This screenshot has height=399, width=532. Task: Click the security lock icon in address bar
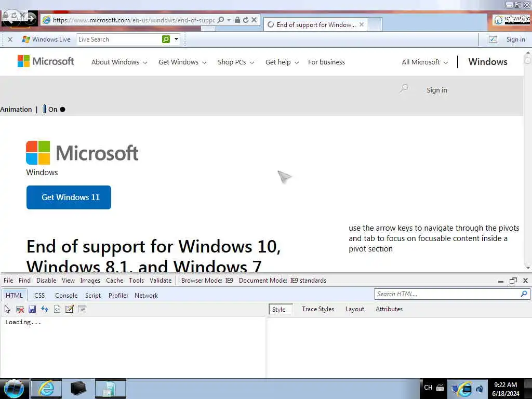click(x=237, y=20)
